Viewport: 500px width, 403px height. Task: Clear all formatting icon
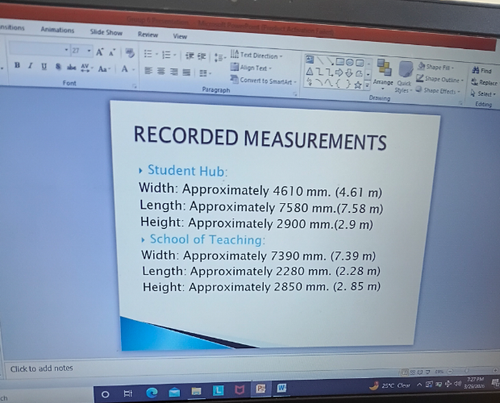130,53
